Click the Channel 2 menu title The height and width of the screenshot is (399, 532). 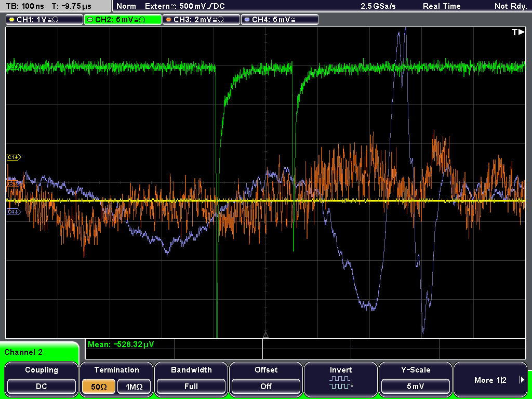pos(23,352)
